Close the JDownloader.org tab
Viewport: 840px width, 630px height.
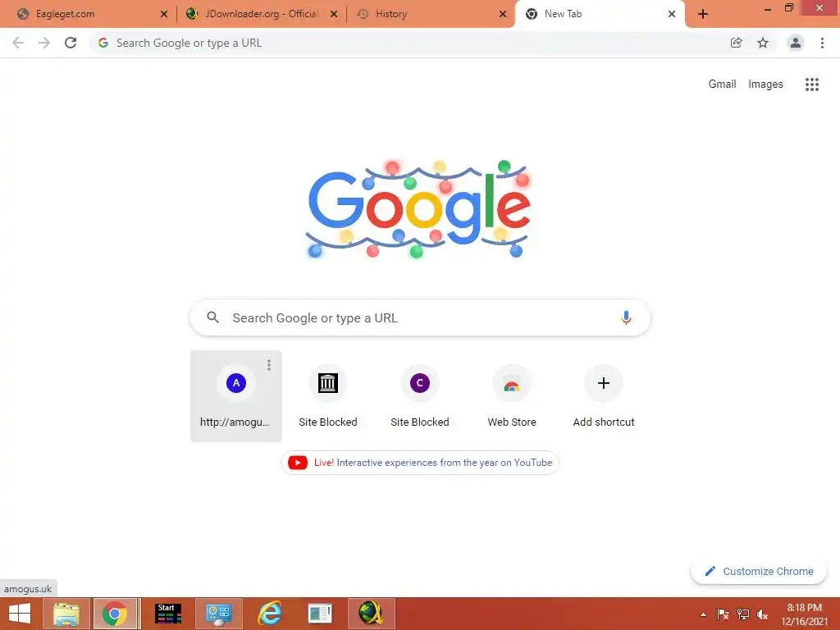point(334,14)
